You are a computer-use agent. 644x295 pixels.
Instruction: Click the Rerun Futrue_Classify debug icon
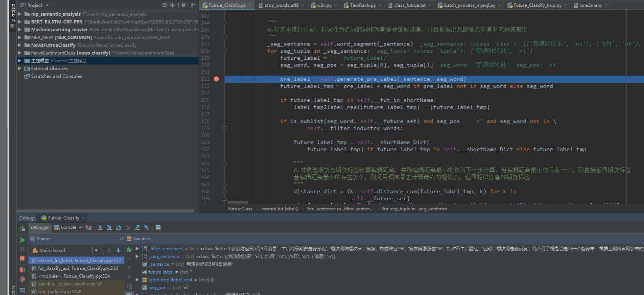click(x=23, y=228)
